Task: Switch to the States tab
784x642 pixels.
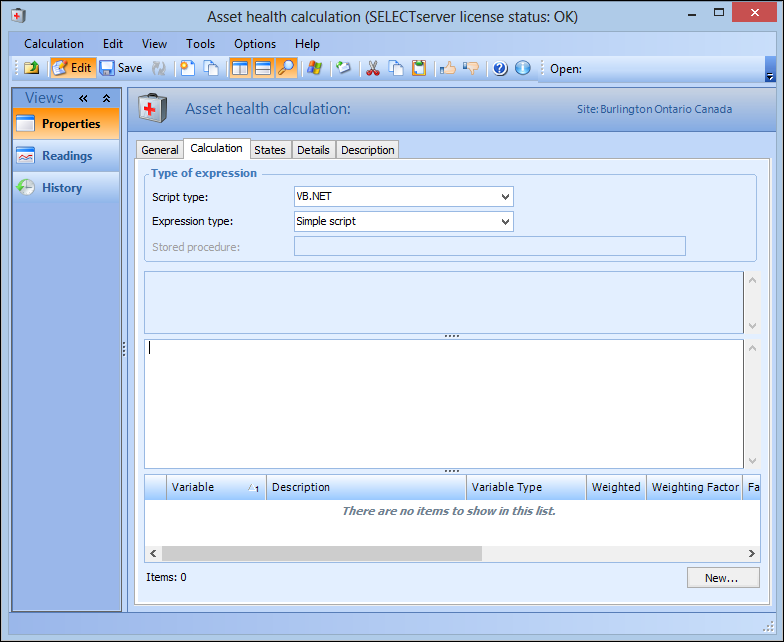Action: pyautogui.click(x=270, y=150)
